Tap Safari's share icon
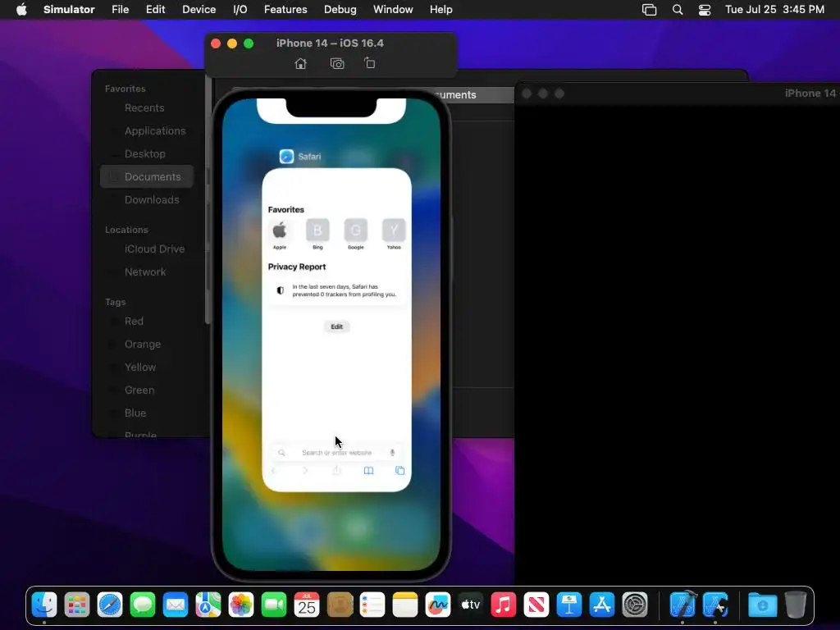 pyautogui.click(x=336, y=470)
